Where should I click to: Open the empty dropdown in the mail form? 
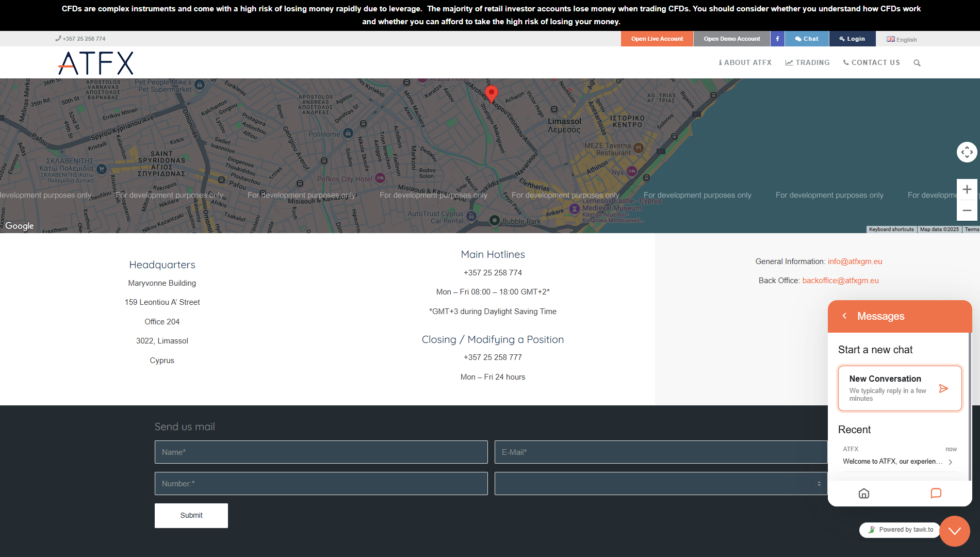(x=661, y=484)
